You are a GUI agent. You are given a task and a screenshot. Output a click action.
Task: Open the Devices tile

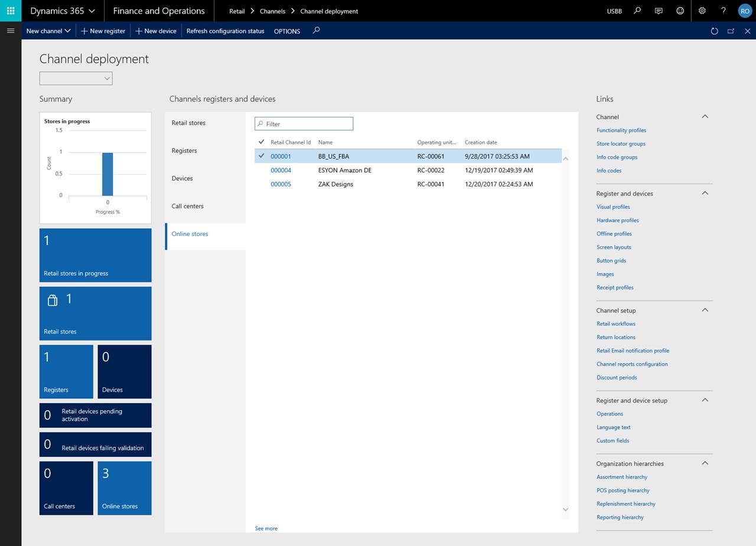click(125, 372)
